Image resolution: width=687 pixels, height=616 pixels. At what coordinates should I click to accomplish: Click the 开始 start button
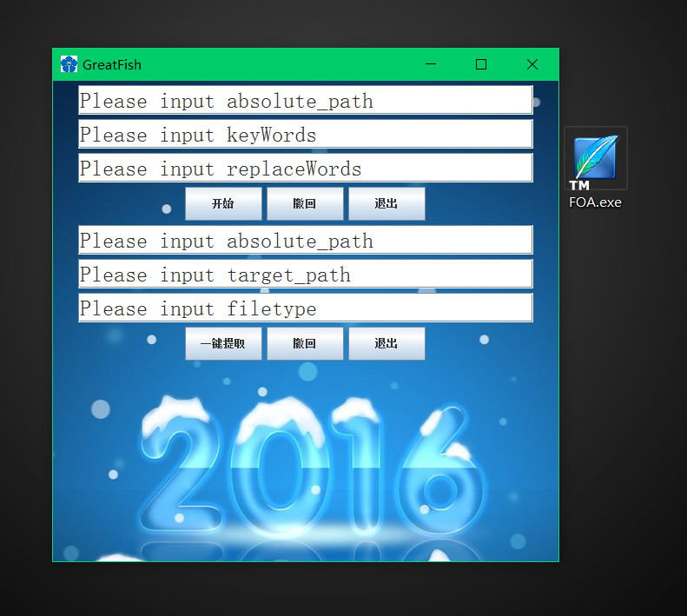(x=223, y=203)
